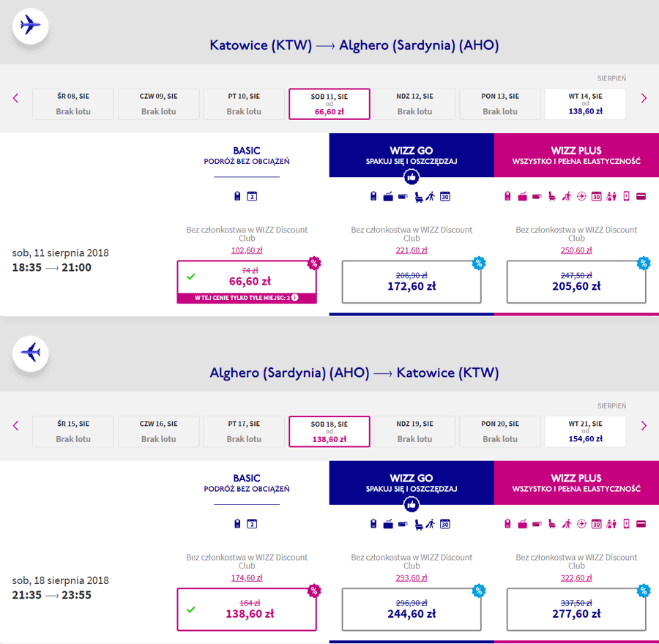Viewport: 659px width, 644px height.
Task: Choose return date WT 21, SIE
Action: point(586,432)
